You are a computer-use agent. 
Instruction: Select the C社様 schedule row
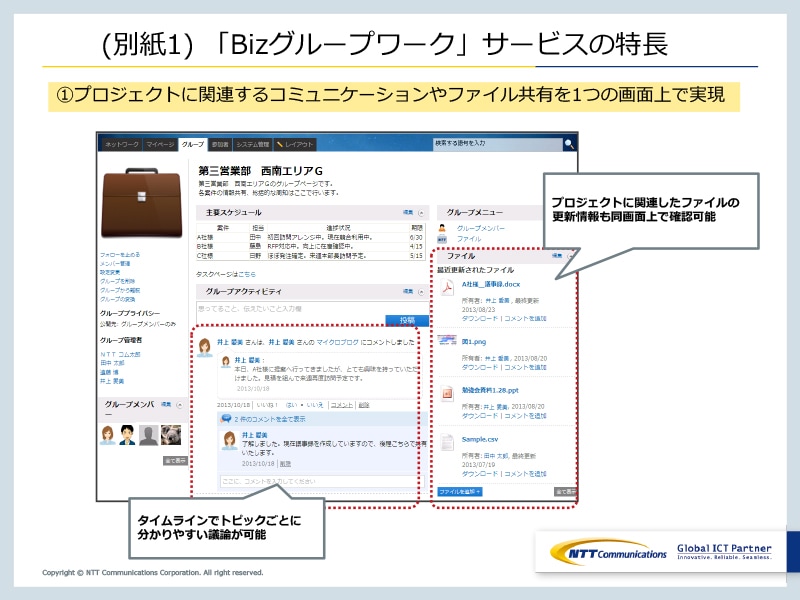[311, 256]
